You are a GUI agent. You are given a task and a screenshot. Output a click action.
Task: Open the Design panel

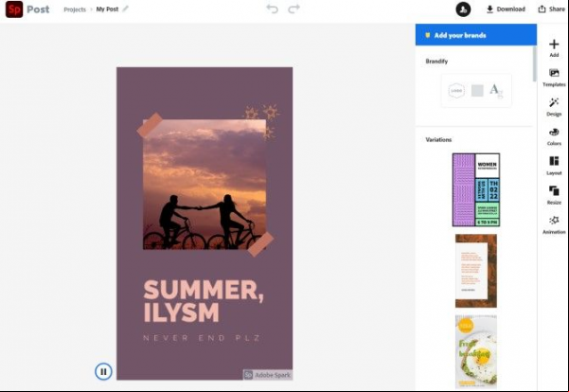pyautogui.click(x=554, y=107)
